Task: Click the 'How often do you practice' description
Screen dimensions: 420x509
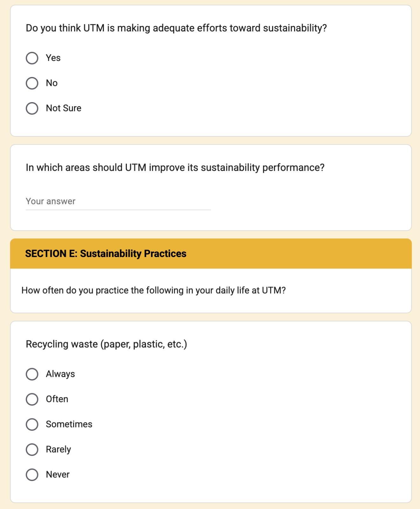Action: point(154,290)
